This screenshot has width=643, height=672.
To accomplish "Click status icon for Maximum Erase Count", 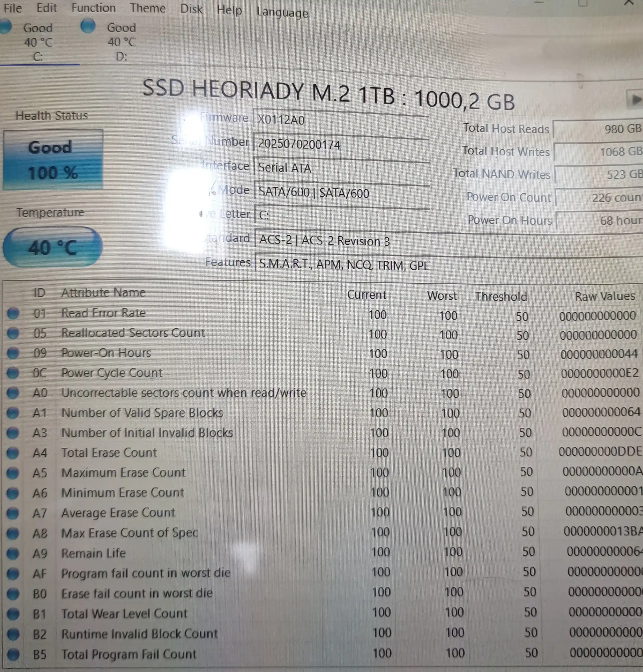I will pos(13,473).
